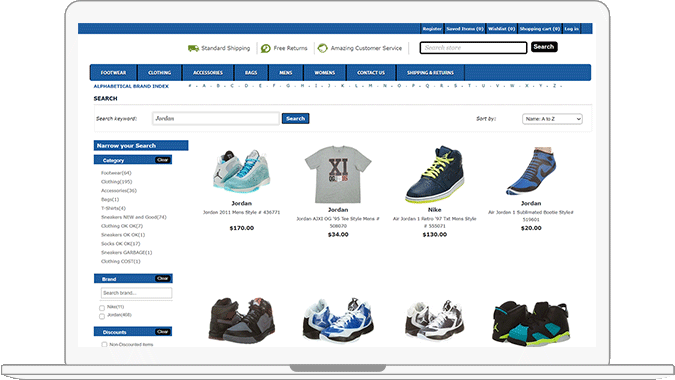This screenshot has width=675, height=380.
Task: Filter by Sneakers NEW and Good category
Action: tap(133, 217)
